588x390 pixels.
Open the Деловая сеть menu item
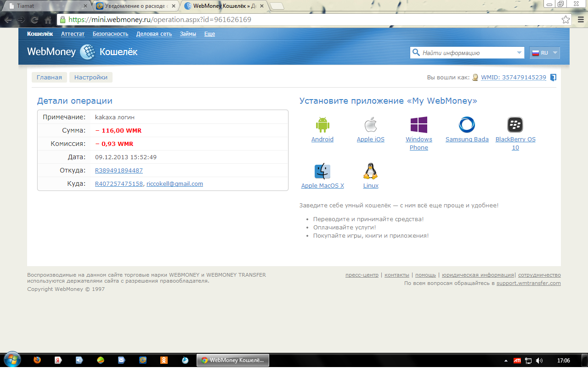click(154, 33)
